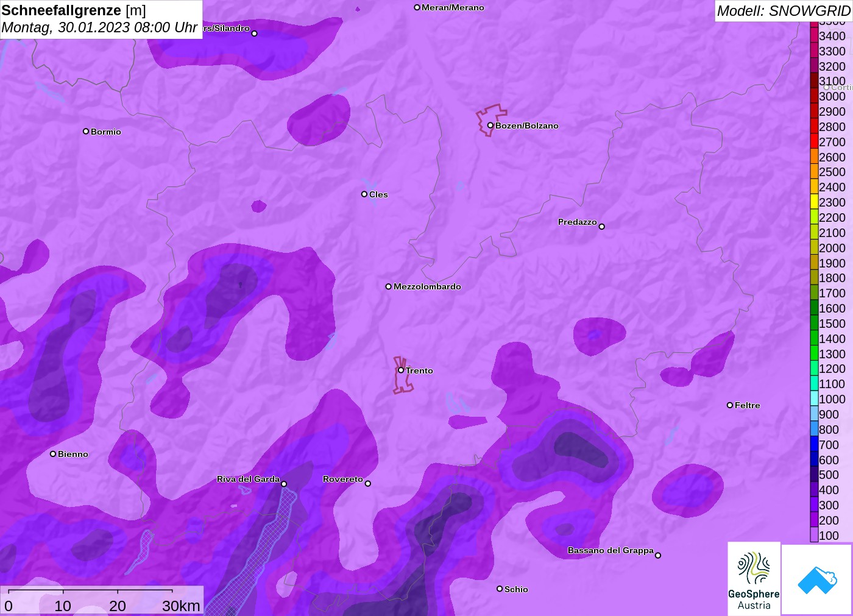The height and width of the screenshot is (616, 853).
Task: Click the Rovereto location marker
Action: click(368, 483)
